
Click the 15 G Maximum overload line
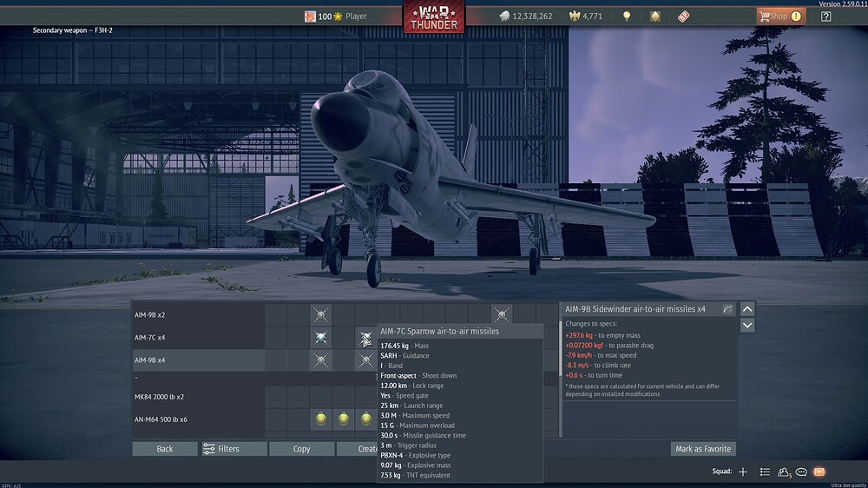[x=418, y=425]
